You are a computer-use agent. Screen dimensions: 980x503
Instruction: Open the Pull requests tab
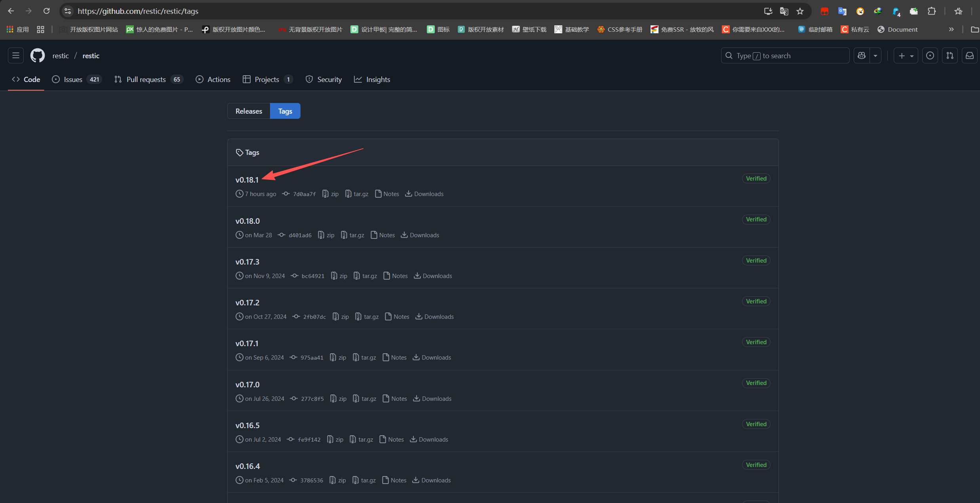point(146,79)
